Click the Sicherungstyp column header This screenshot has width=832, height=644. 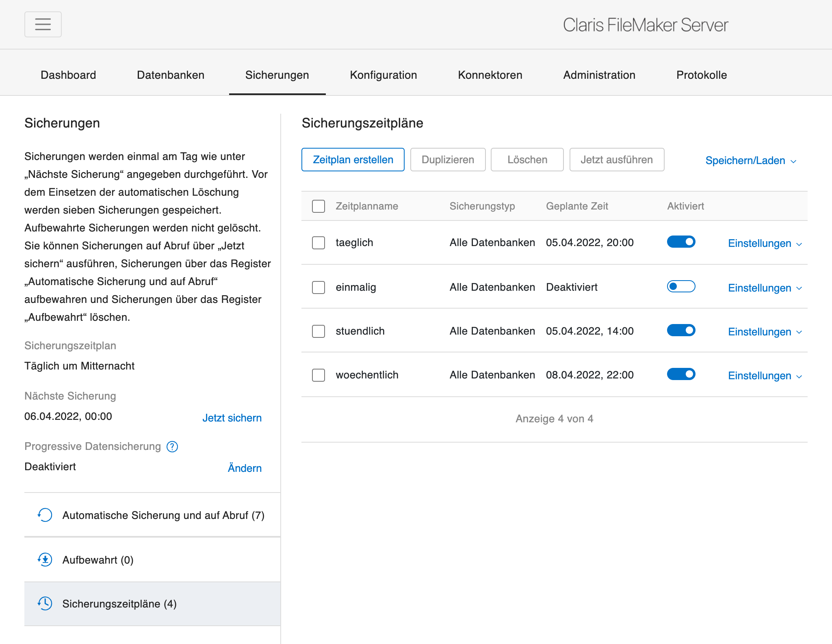tap(482, 206)
